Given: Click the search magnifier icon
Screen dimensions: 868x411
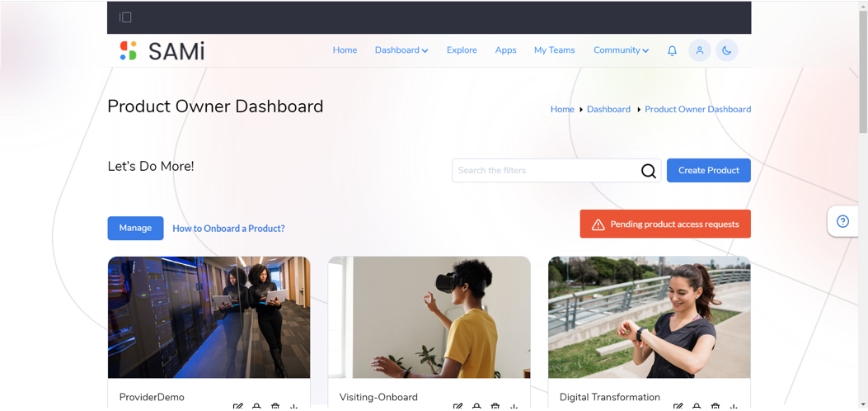Looking at the screenshot, I should [649, 171].
